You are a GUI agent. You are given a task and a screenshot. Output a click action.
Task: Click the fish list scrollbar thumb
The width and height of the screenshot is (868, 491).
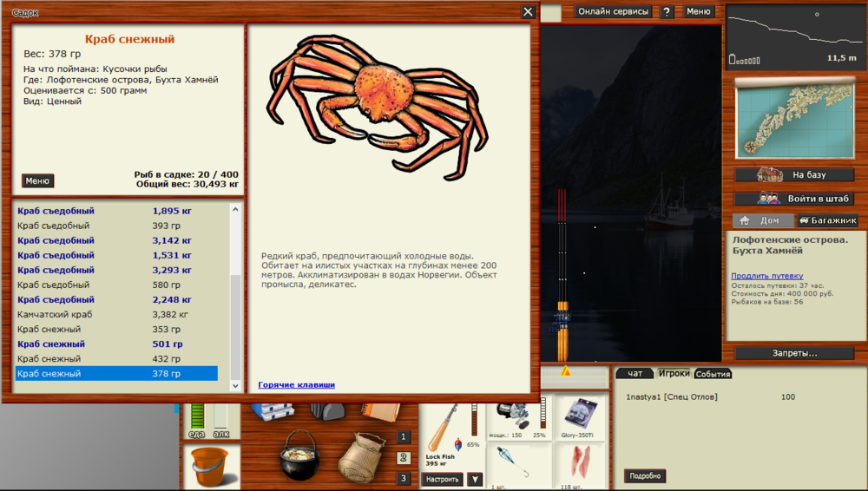point(235,326)
